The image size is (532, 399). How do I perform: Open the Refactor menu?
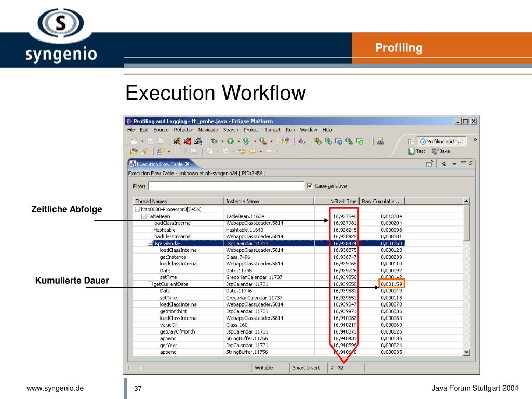coord(183,130)
